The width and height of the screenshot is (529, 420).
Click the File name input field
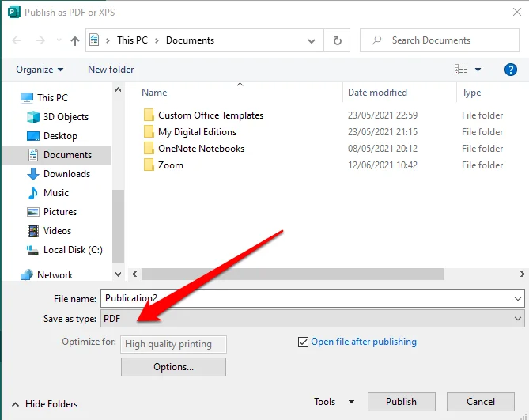312,298
